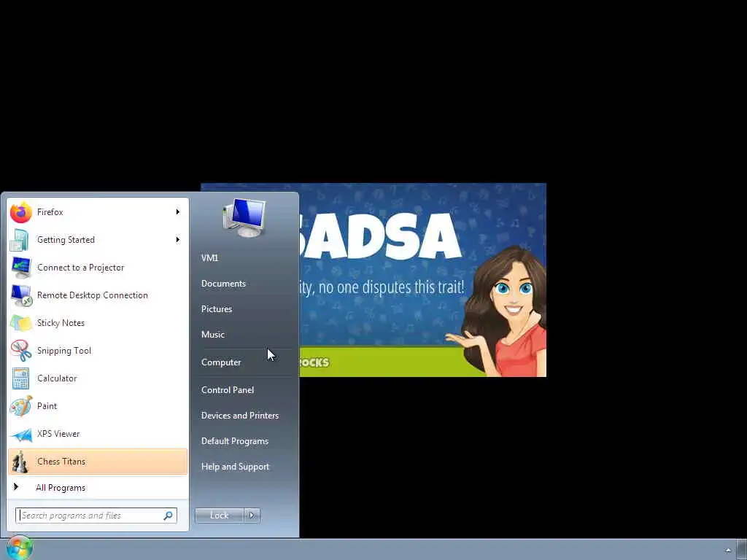Open Firefox via its flame icon
Image resolution: width=747 pixels, height=560 pixels.
pyautogui.click(x=21, y=212)
